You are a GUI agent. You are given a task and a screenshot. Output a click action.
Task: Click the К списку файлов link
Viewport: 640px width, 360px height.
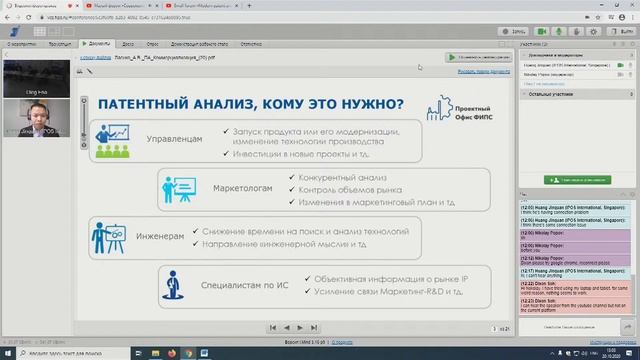coord(96,58)
